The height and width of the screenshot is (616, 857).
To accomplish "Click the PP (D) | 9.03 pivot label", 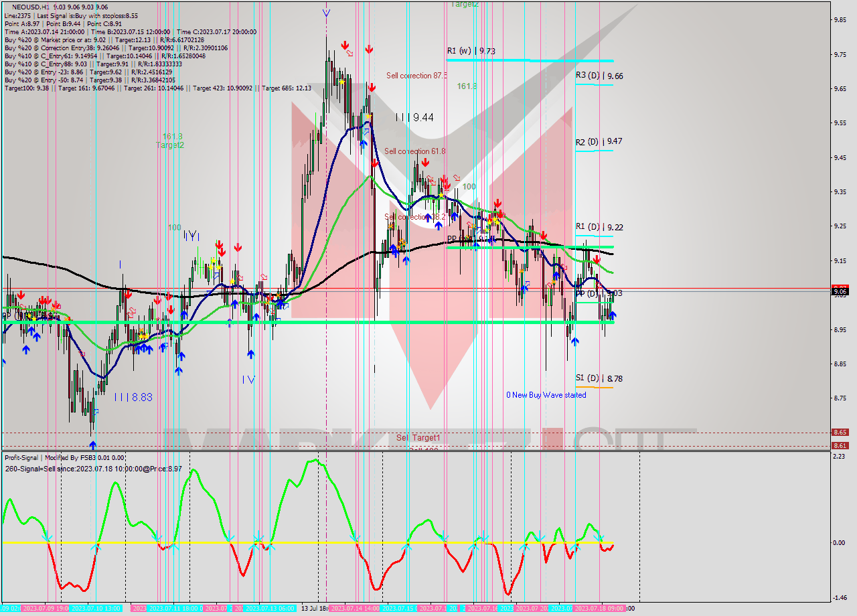I will tap(599, 294).
